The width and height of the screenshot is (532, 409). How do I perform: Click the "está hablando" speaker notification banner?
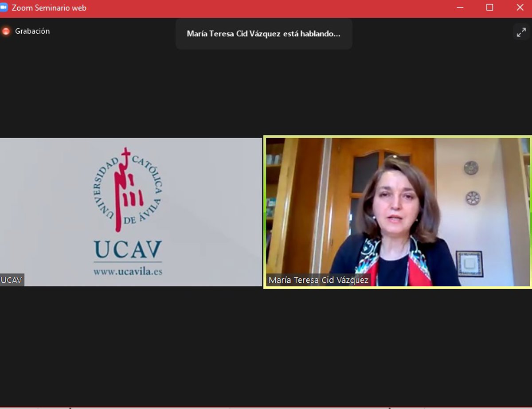(264, 34)
